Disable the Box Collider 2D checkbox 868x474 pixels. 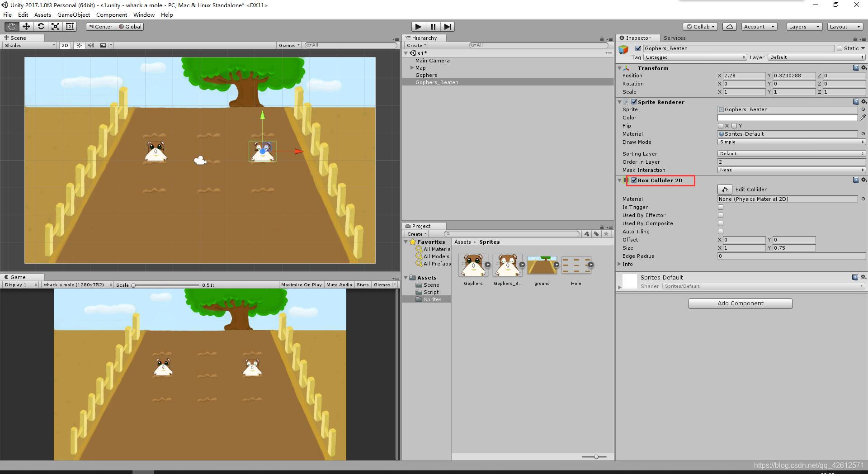coord(634,180)
